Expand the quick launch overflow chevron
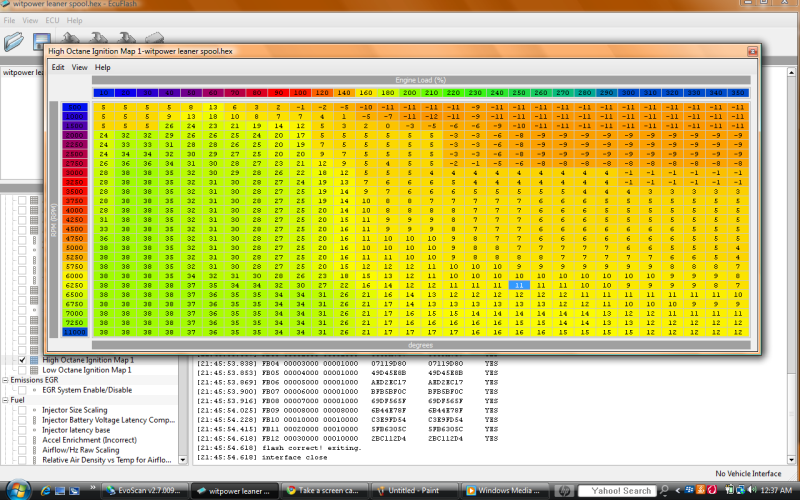The height and width of the screenshot is (500, 800). pyautogui.click(x=92, y=487)
